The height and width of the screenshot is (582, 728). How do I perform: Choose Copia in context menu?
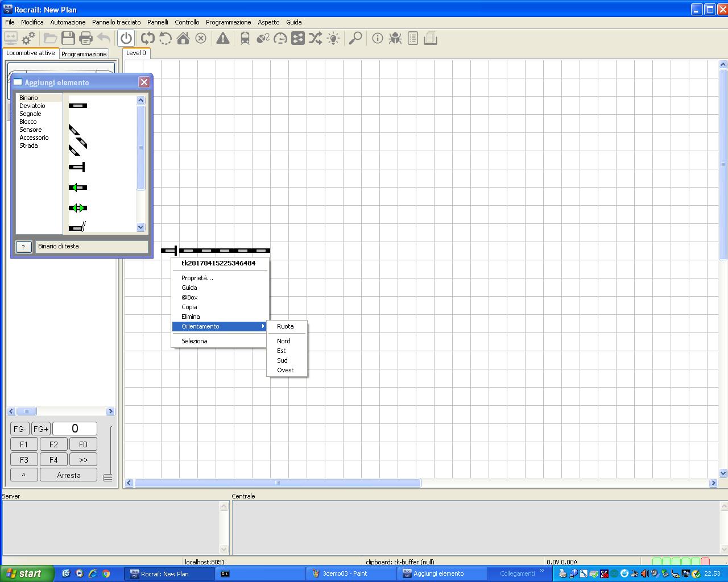[x=220, y=307]
